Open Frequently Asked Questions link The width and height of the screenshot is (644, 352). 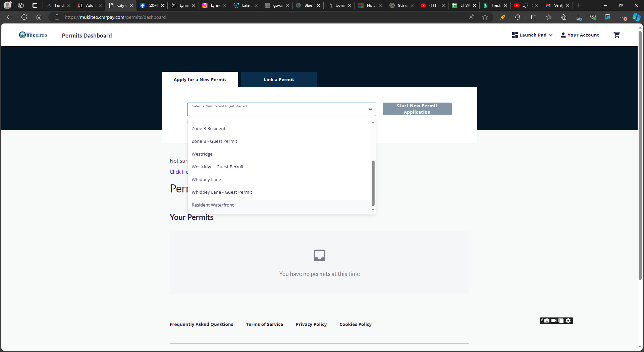tap(201, 325)
